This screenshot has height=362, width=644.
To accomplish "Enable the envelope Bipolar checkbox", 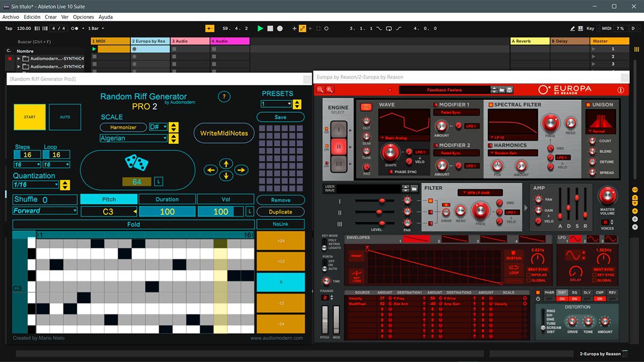I will pyautogui.click(x=529, y=275).
